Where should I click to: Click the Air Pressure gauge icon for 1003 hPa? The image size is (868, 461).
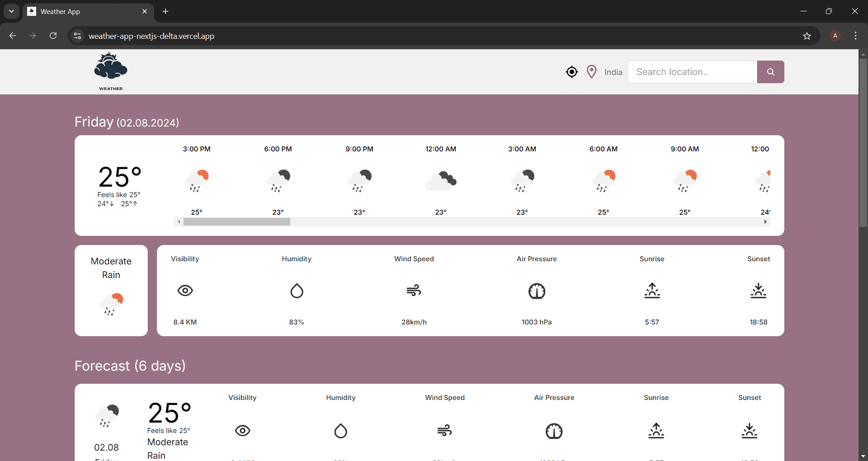pyautogui.click(x=537, y=291)
